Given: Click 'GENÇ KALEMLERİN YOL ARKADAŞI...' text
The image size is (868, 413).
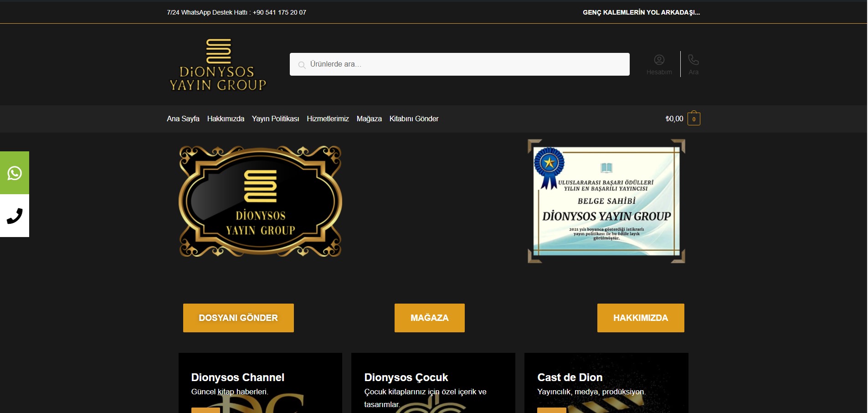Looking at the screenshot, I should coord(641,12).
